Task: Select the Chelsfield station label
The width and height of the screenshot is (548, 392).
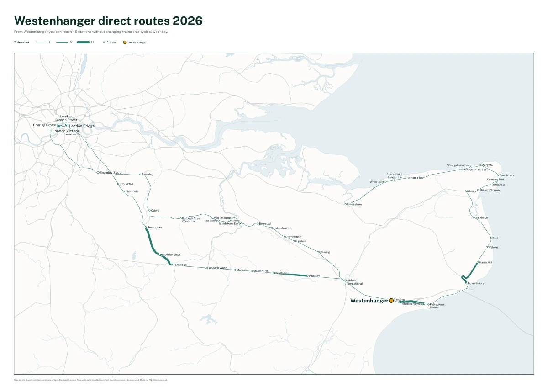Action: click(x=132, y=191)
